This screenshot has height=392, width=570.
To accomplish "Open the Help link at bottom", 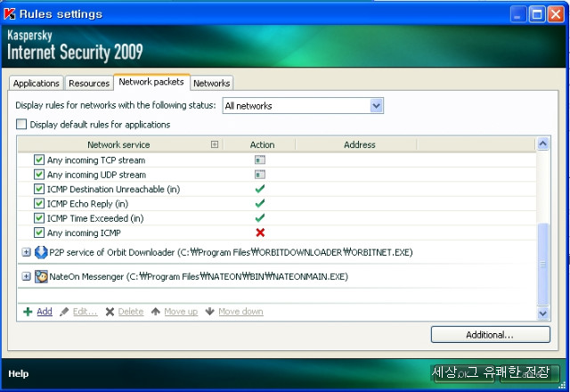I will pos(18,373).
